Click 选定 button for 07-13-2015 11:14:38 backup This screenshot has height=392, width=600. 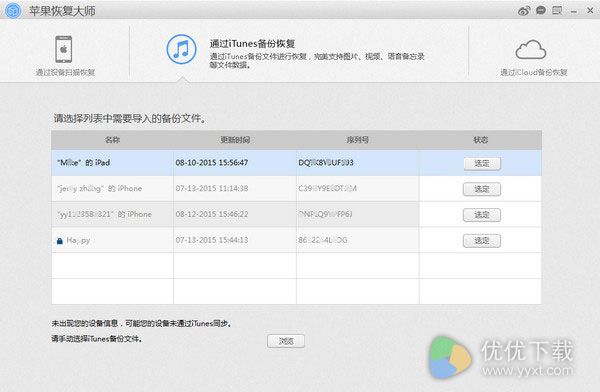[482, 189]
